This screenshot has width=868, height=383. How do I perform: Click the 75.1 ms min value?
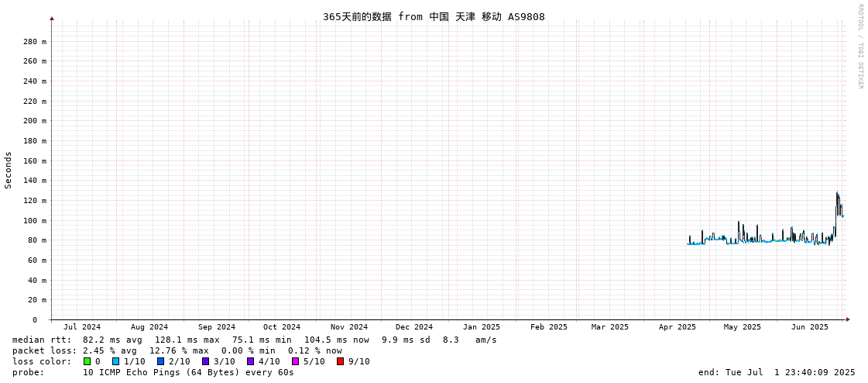point(262,340)
